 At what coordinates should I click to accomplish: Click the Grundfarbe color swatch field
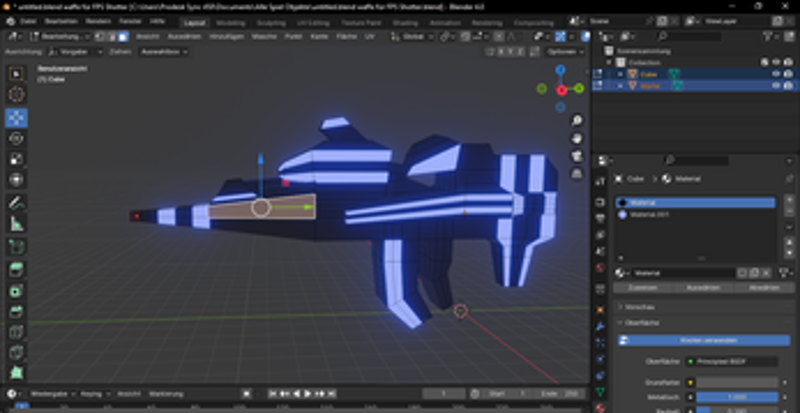point(737,382)
